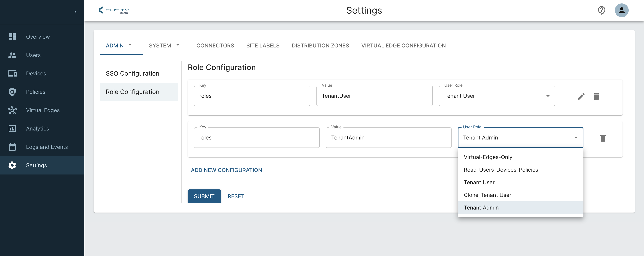Viewport: 644px width, 256px height.
Task: Open the Policies shield section
Action: tap(35, 92)
